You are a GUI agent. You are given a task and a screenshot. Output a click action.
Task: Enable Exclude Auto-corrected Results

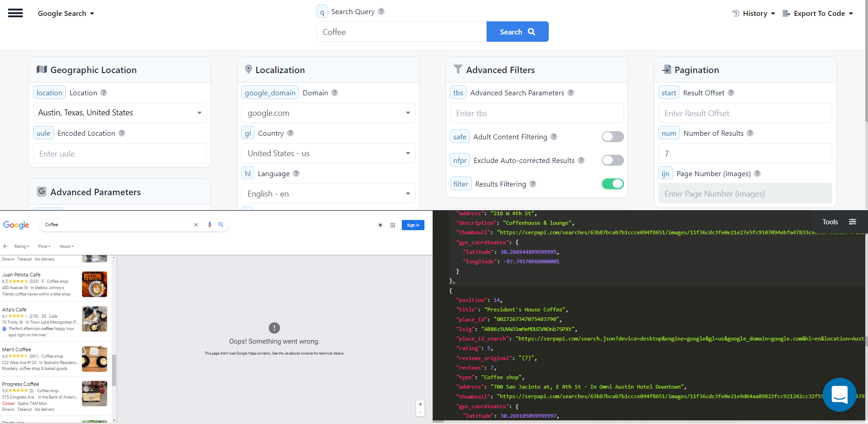pos(612,160)
